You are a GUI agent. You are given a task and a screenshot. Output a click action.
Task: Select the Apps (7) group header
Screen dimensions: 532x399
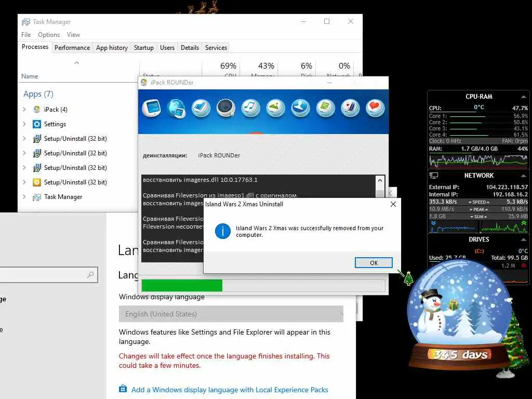38,94
